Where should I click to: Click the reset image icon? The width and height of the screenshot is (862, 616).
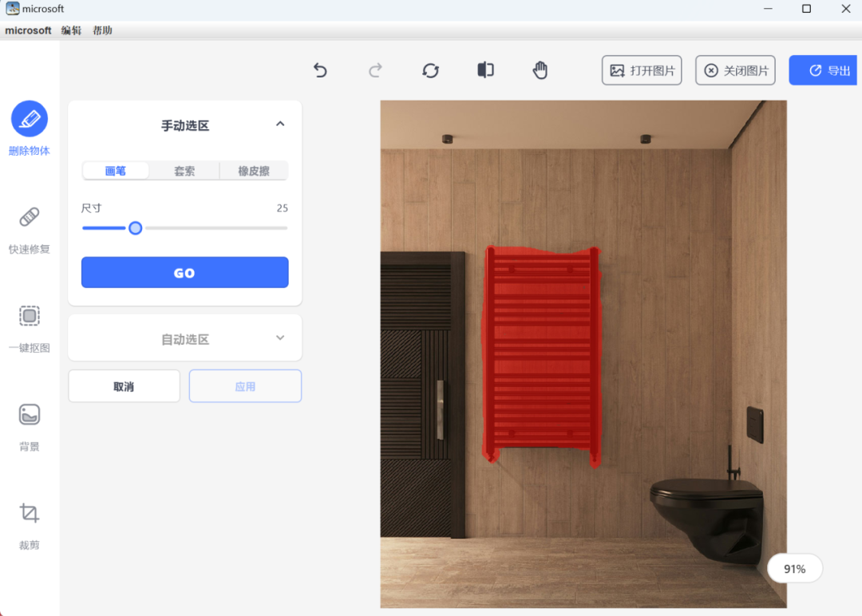(x=430, y=70)
